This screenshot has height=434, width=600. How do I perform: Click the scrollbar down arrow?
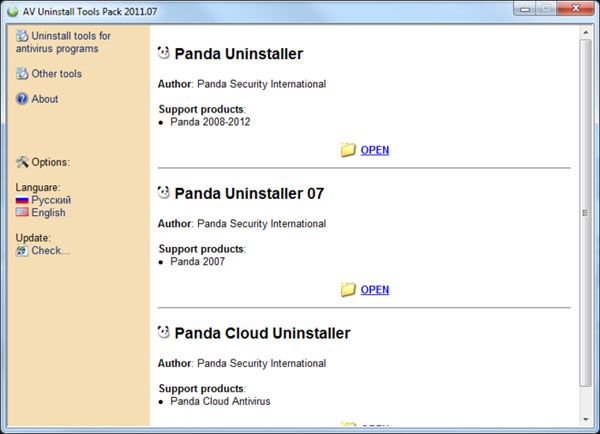[585, 419]
